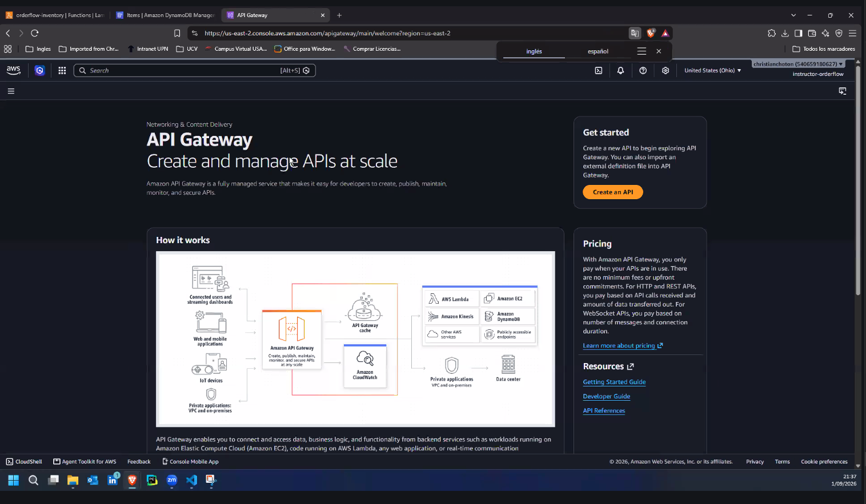Image resolution: width=866 pixels, height=504 pixels.
Task: Expand the United States (Ohio) region dropdown
Action: coord(712,70)
